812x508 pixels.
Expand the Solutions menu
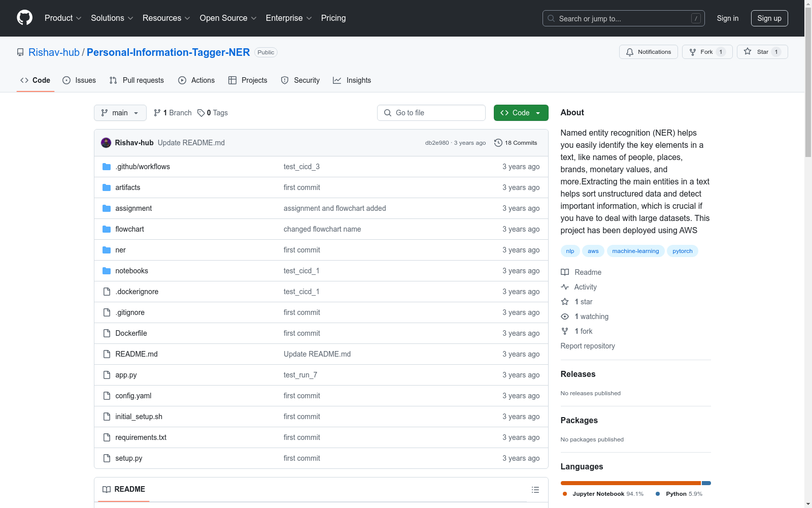112,18
